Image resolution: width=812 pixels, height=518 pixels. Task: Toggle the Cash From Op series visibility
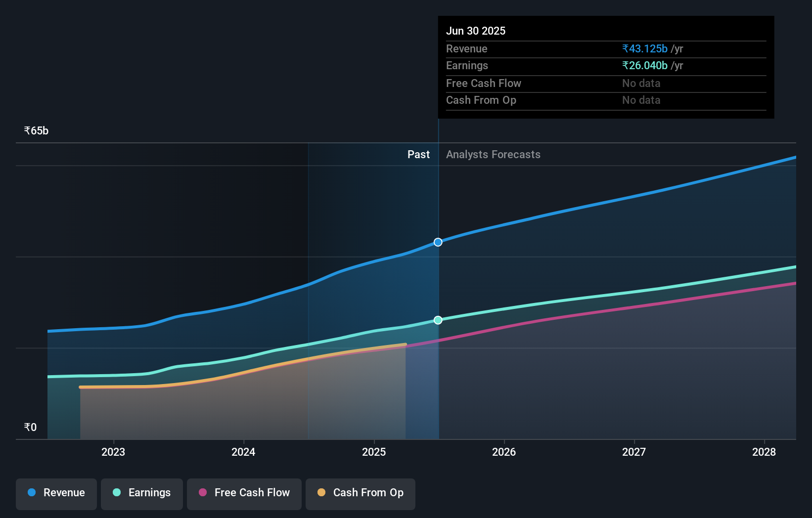360,493
